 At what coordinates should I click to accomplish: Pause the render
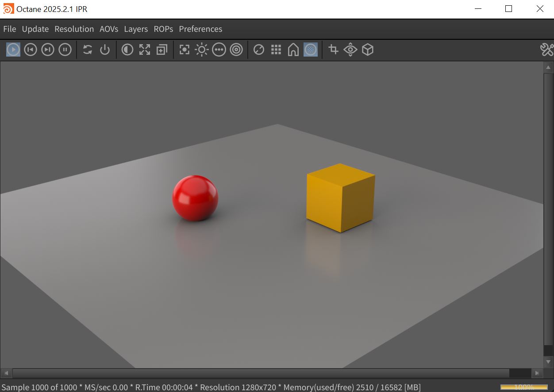pos(65,49)
